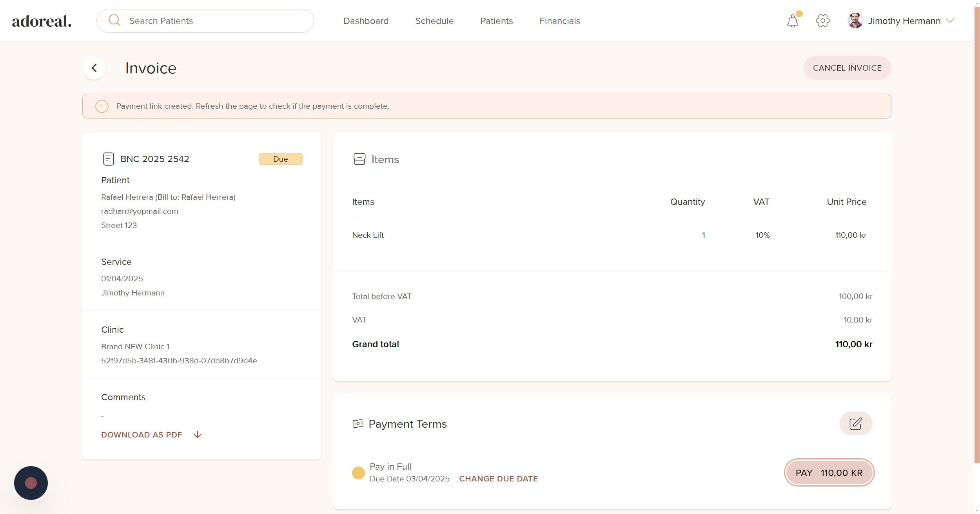
Task: Navigate to Financials
Action: [x=559, y=21]
